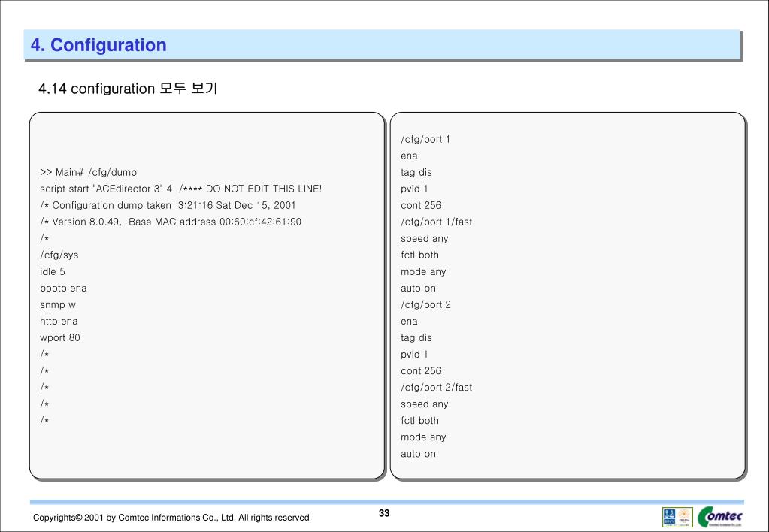769x532 pixels.
Task: Click the 'wport 80' line
Action: tap(60, 338)
